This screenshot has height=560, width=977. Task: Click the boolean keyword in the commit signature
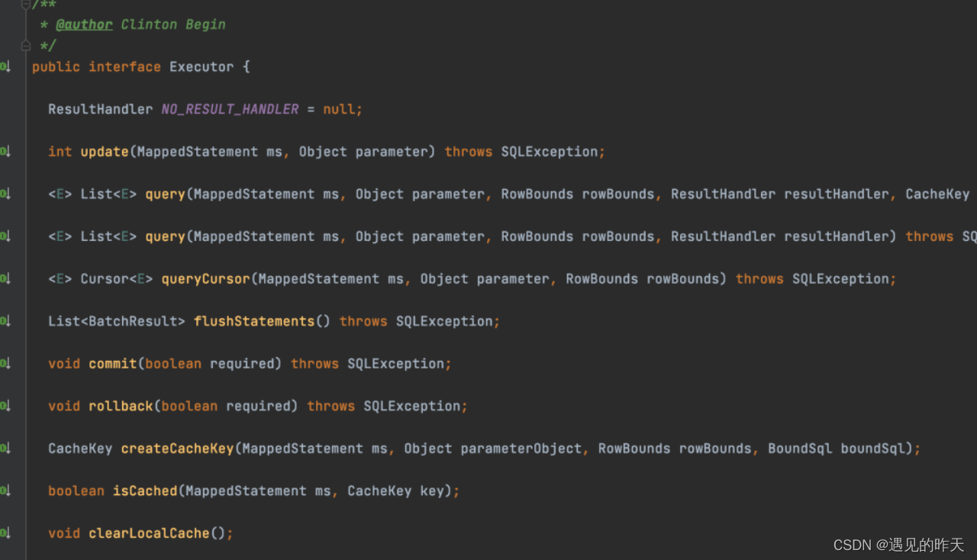(173, 364)
